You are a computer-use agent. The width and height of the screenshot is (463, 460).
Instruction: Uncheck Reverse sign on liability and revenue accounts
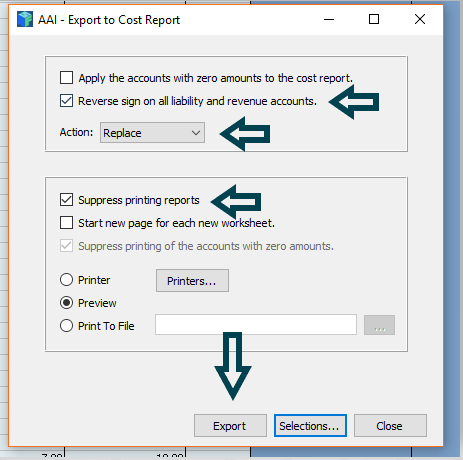(x=66, y=100)
